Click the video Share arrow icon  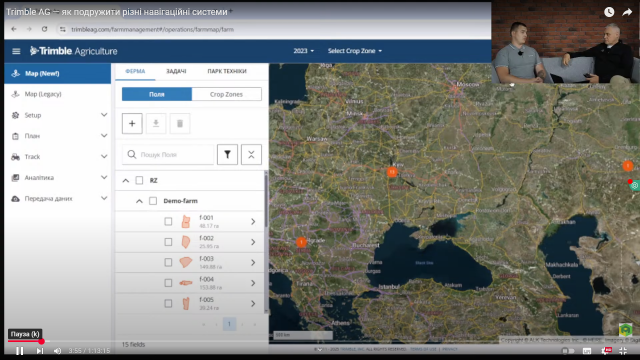627,12
